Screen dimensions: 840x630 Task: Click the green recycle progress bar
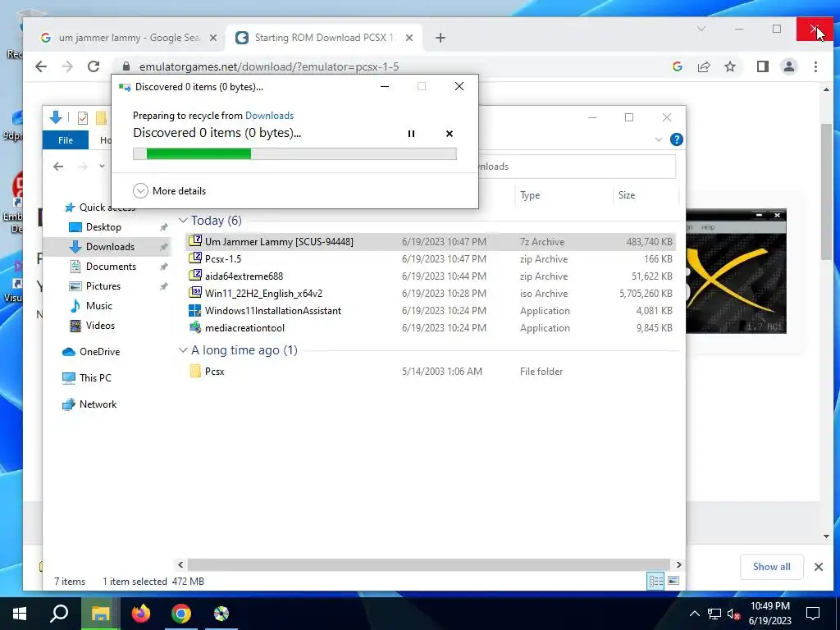[294, 154]
